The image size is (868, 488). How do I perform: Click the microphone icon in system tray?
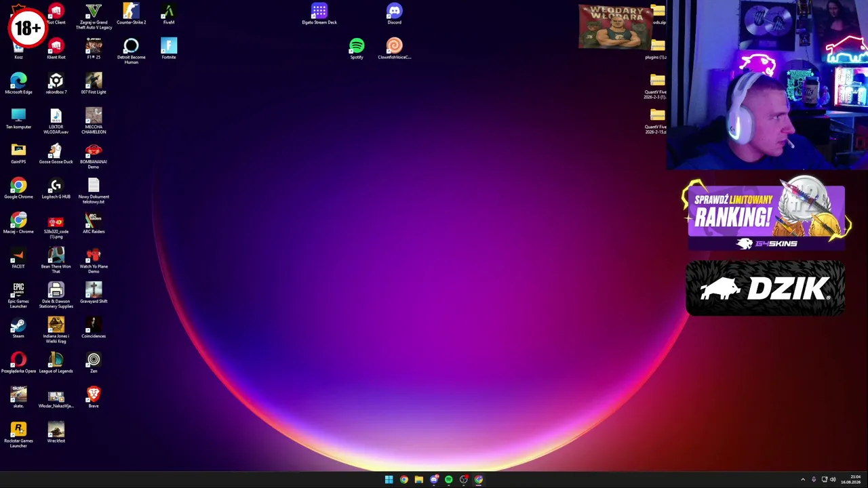point(814,480)
